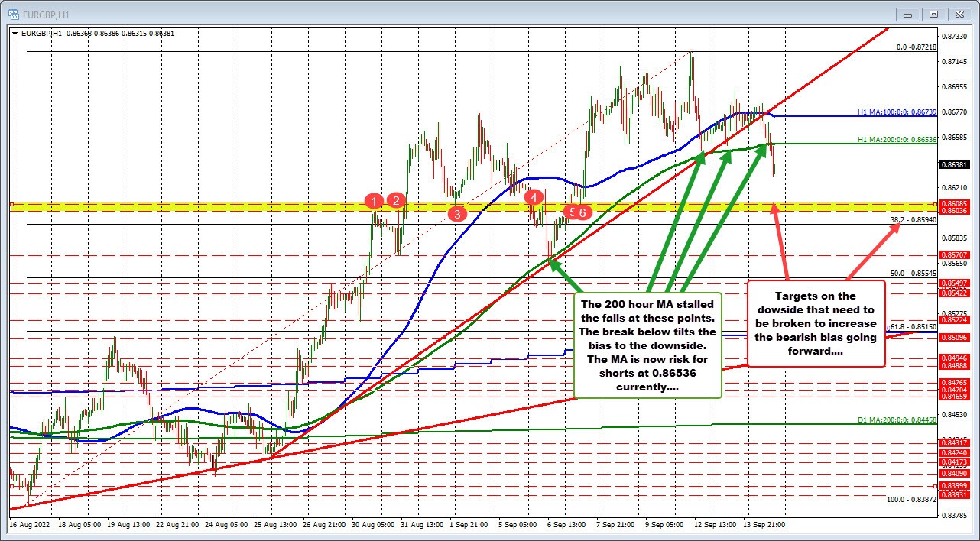Click the 25 Aug 13:00 time axis label
Image resolution: width=980 pixels, height=541 pixels.
point(274,526)
